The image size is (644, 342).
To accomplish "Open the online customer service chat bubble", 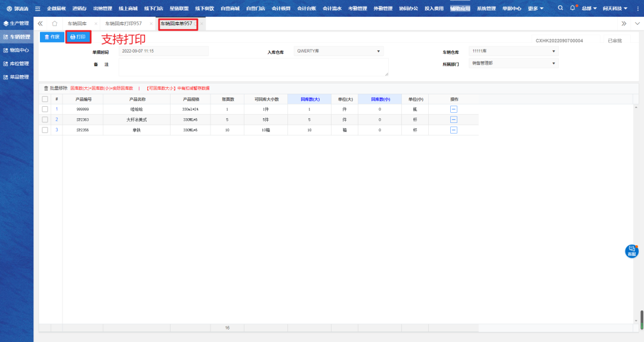I will (x=631, y=251).
